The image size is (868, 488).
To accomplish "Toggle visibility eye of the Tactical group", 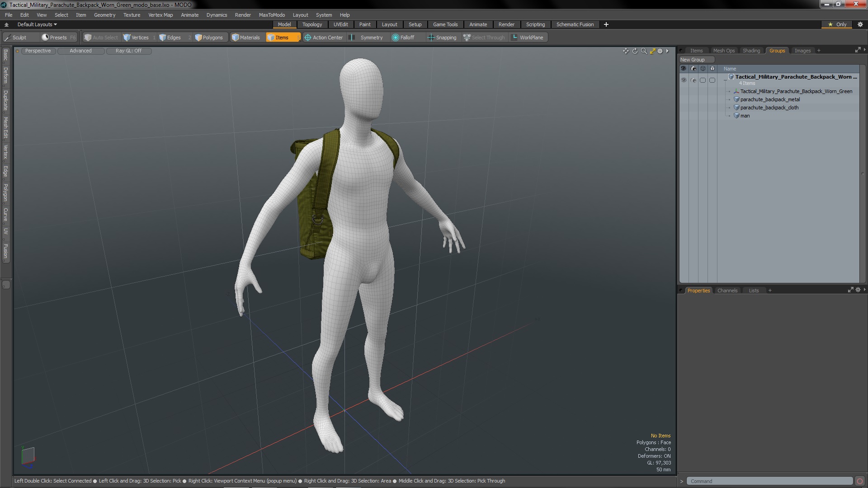I will pyautogui.click(x=684, y=80).
